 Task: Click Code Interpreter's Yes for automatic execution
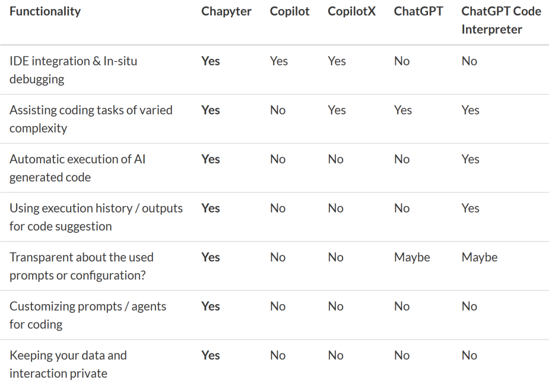[x=470, y=159]
